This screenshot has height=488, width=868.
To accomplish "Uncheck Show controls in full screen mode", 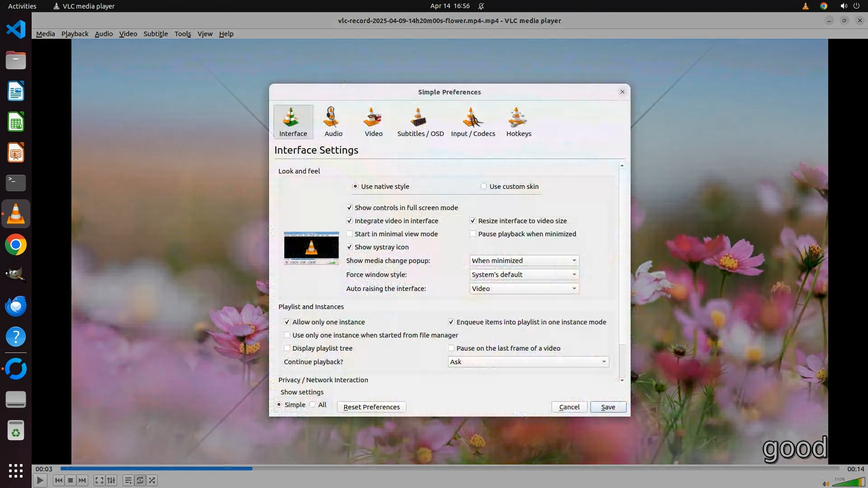I will point(349,208).
